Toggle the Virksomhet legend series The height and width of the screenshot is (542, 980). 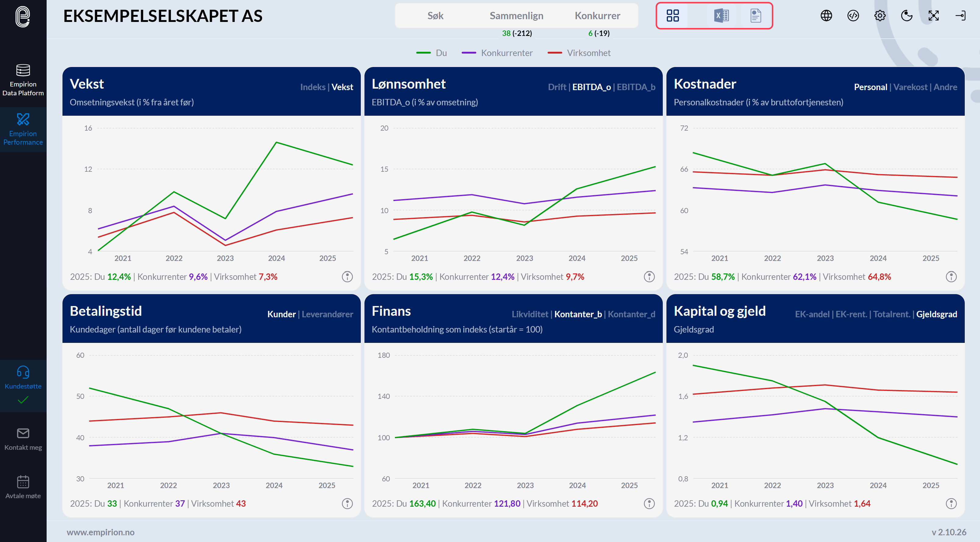(579, 53)
